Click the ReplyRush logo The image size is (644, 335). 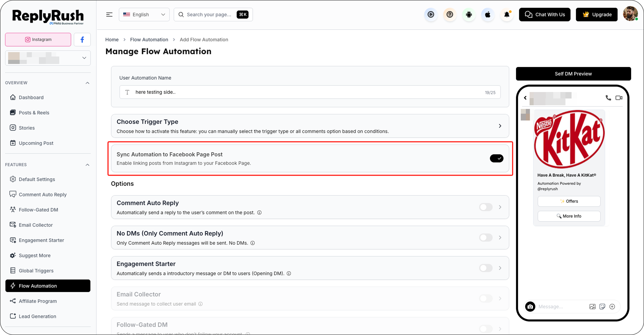48,17
